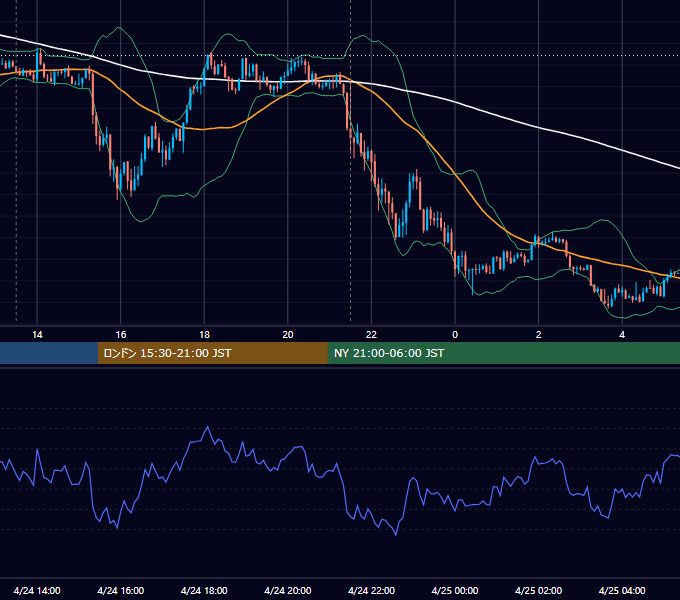Image resolution: width=680 pixels, height=600 pixels.
Task: Click the 22 hour label on price chart axis
Action: click(371, 335)
